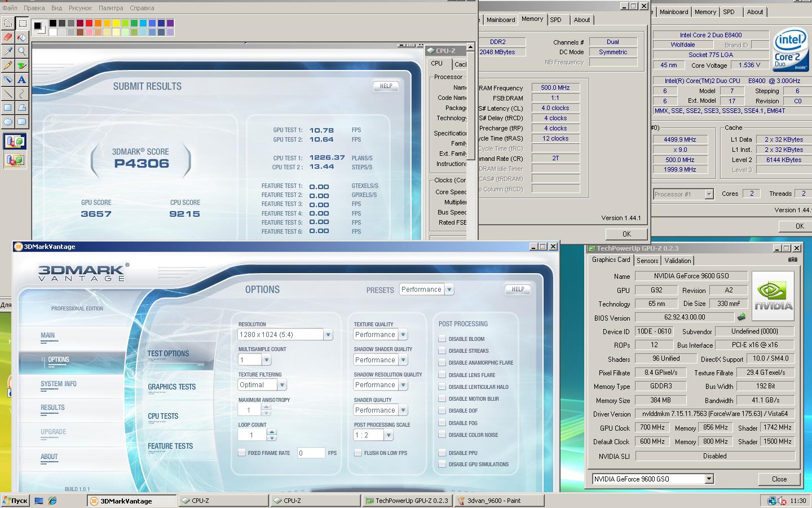The image size is (812, 508).
Task: Open the Post Processing Scale dropdown
Action: 388,435
